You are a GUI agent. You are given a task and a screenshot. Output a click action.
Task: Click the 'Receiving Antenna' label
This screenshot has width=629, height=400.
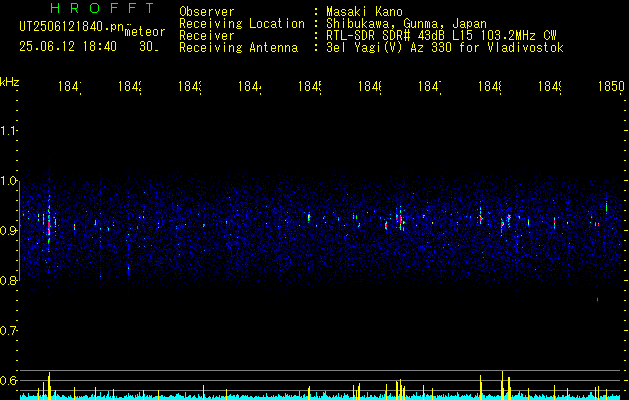pyautogui.click(x=238, y=48)
